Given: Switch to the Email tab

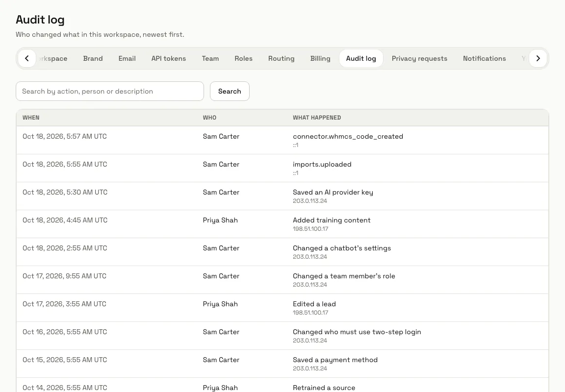Looking at the screenshot, I should 127,58.
